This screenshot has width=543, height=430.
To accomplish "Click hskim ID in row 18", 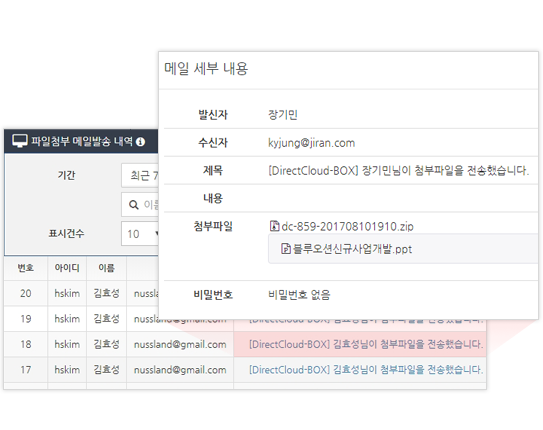I will pos(67,344).
